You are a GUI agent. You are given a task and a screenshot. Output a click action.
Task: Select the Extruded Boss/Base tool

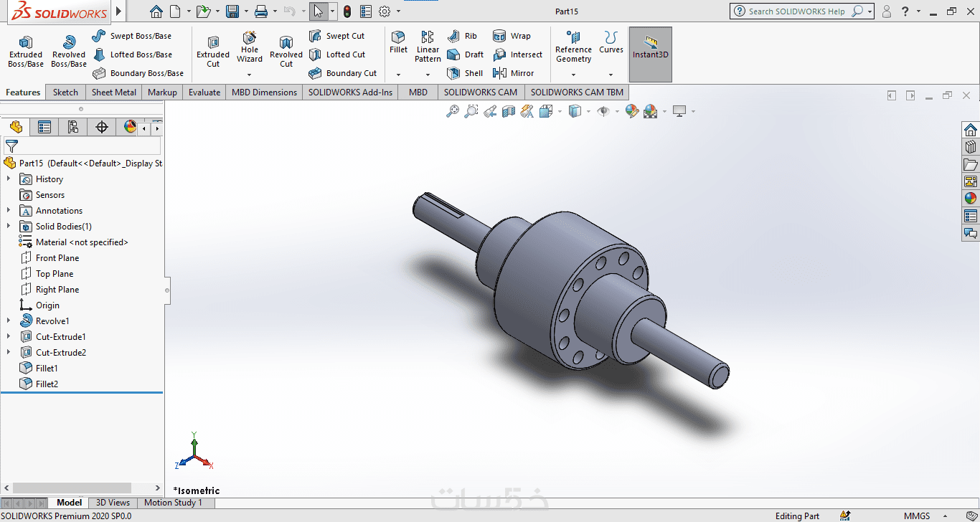point(26,52)
